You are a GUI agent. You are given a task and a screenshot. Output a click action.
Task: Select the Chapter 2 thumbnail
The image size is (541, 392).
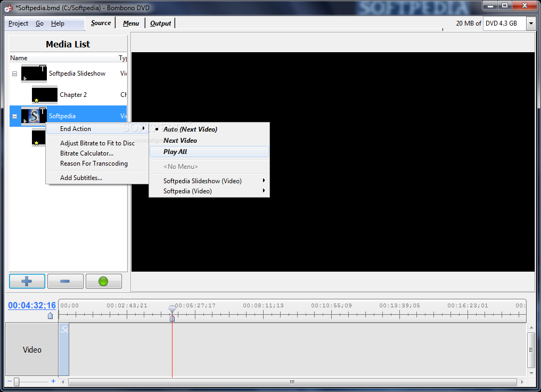pyautogui.click(x=45, y=95)
